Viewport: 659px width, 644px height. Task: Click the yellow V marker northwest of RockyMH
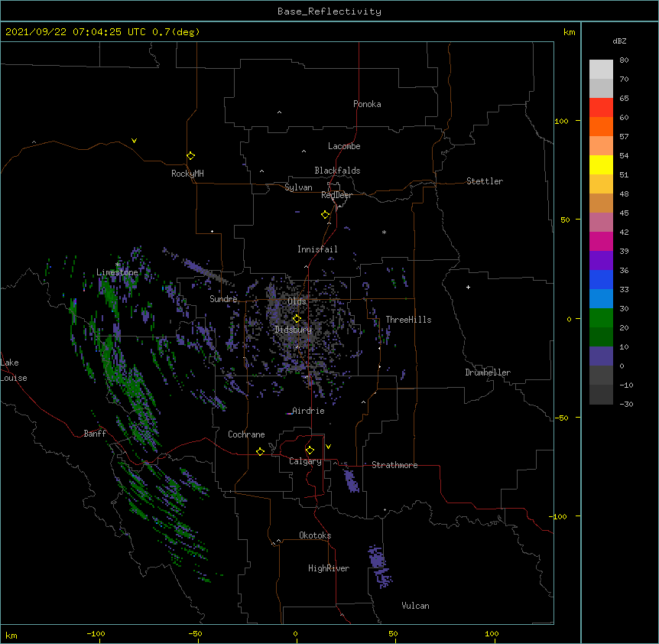point(134,141)
